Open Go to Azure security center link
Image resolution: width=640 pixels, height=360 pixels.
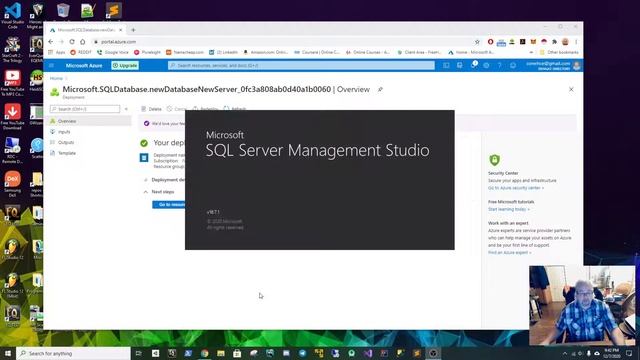click(516, 188)
